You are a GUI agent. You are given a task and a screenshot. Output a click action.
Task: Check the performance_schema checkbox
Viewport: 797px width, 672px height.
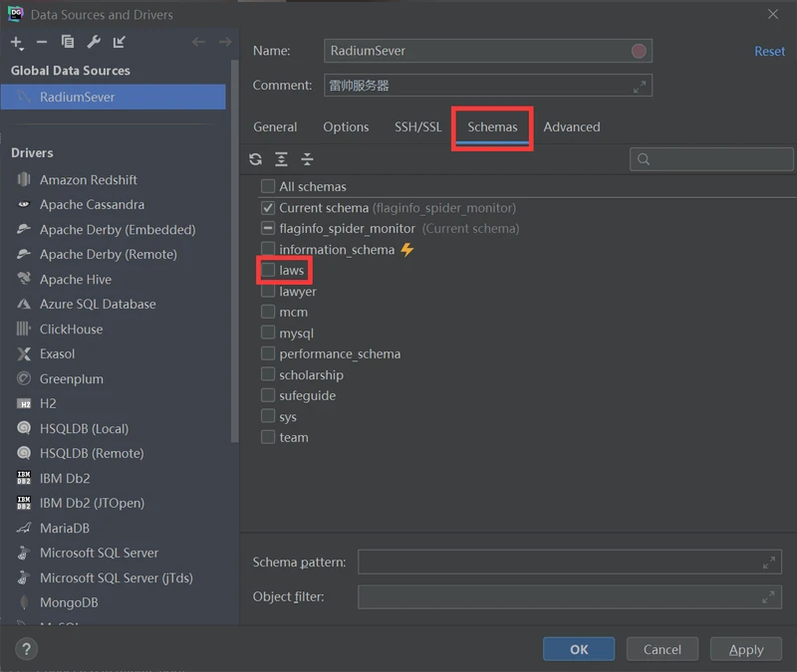(268, 353)
